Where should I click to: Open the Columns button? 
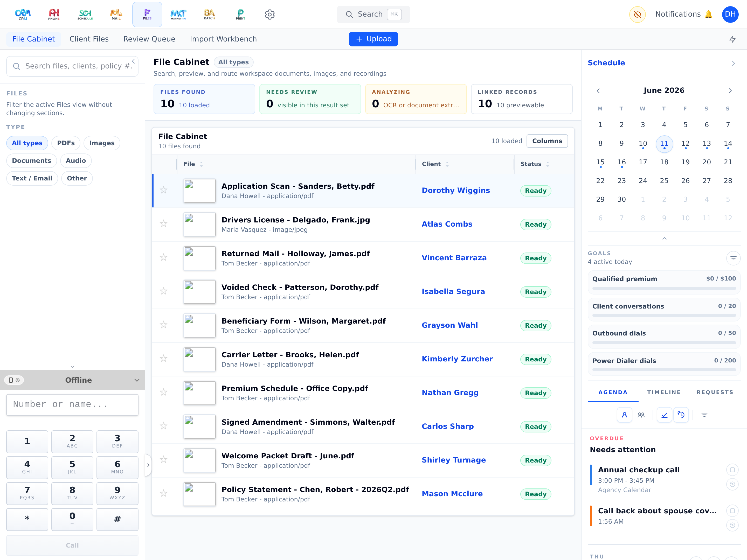[547, 141]
